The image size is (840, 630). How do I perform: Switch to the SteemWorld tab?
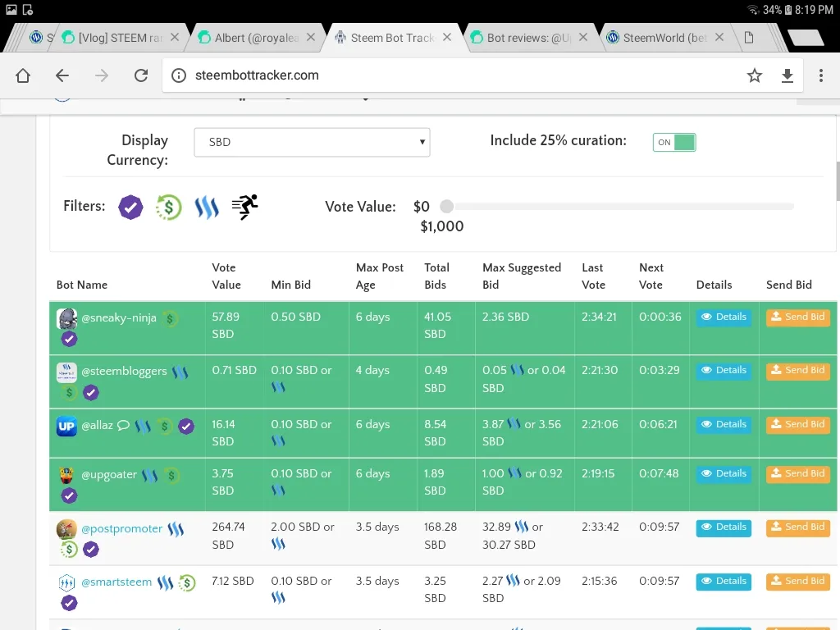[664, 38]
